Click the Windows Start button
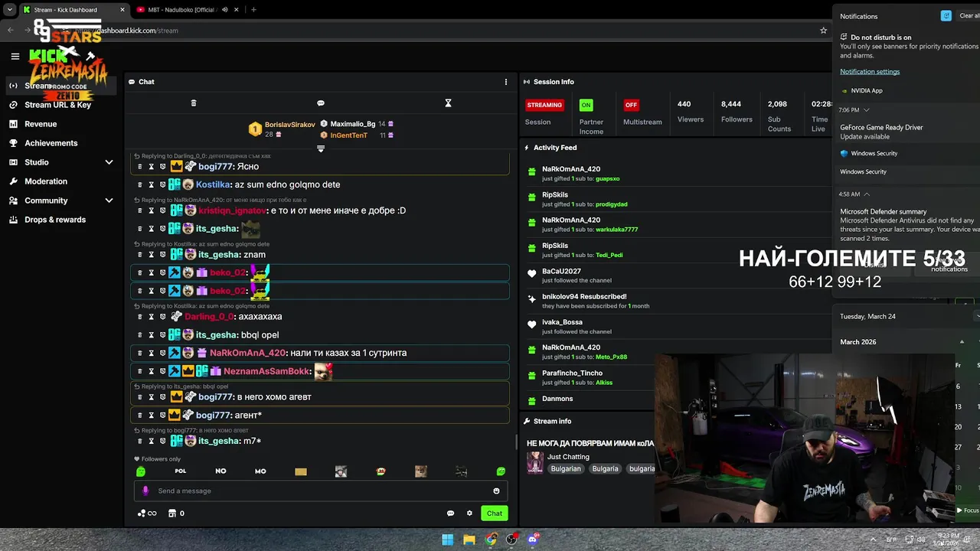The width and height of the screenshot is (980, 551). pos(448,540)
